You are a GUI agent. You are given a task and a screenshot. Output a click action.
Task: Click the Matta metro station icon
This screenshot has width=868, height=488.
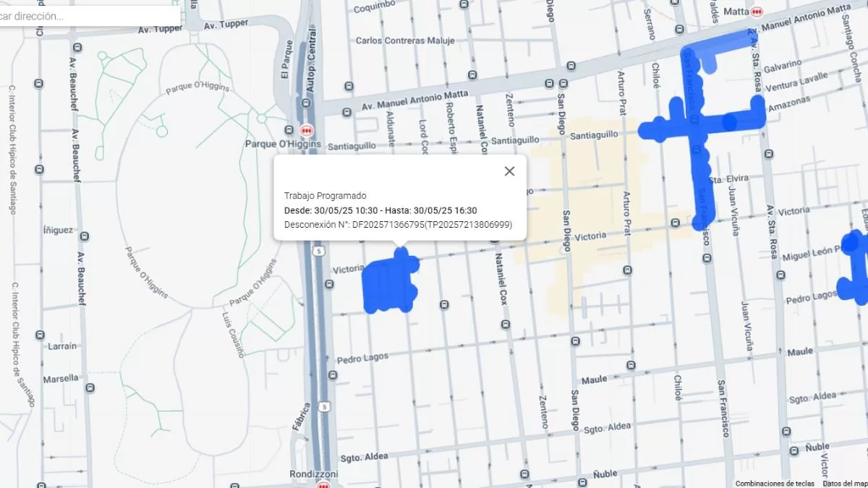pyautogui.click(x=757, y=12)
